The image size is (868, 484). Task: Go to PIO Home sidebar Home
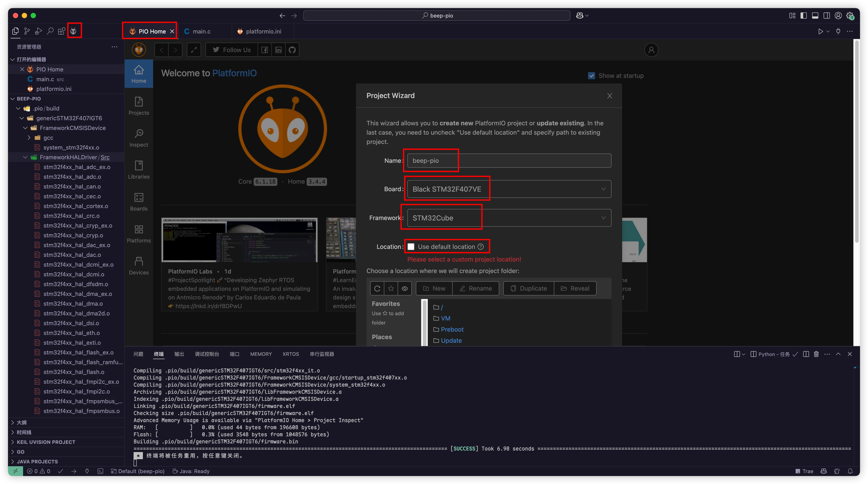point(139,74)
